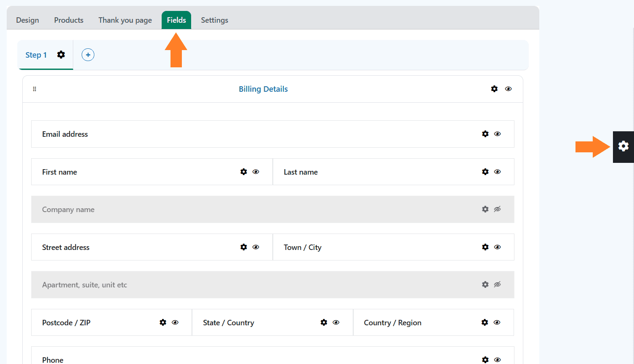Open Company name field settings
This screenshot has height=364, width=634.
[485, 209]
